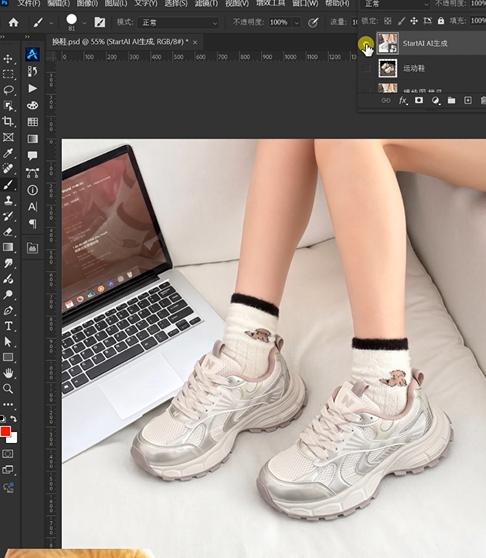486x558 pixels.
Task: Select the Clone Stamp tool
Action: (x=8, y=200)
